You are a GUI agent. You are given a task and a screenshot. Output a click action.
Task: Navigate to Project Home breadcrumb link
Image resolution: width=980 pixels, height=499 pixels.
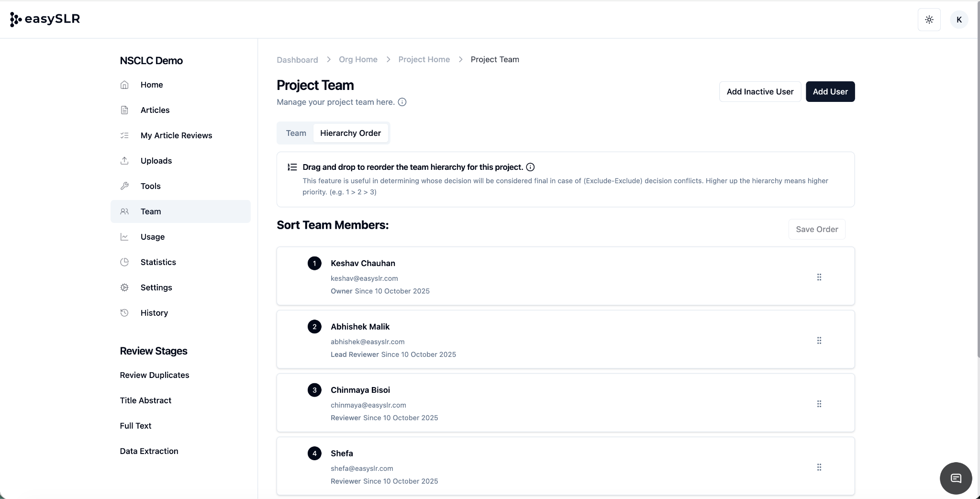tap(424, 59)
